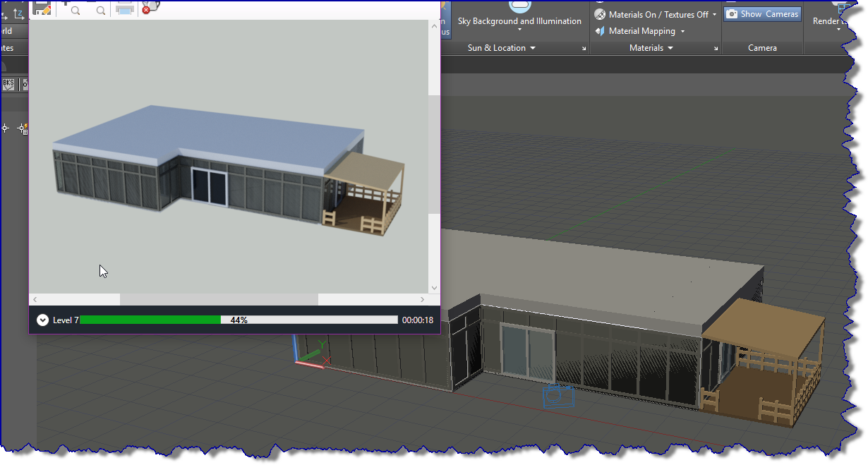Open the Materials panel dialog launcher arrow
This screenshot has height=465, width=868.
click(x=716, y=48)
